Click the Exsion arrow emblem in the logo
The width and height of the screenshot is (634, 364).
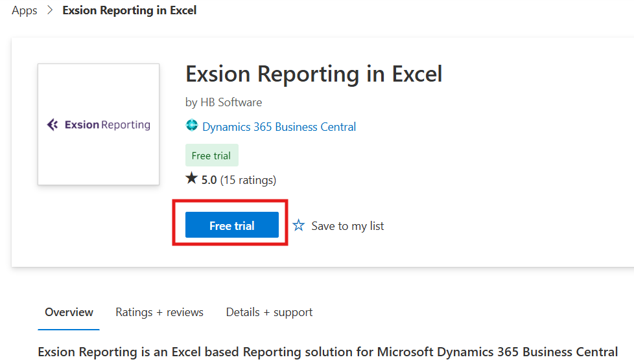[53, 124]
